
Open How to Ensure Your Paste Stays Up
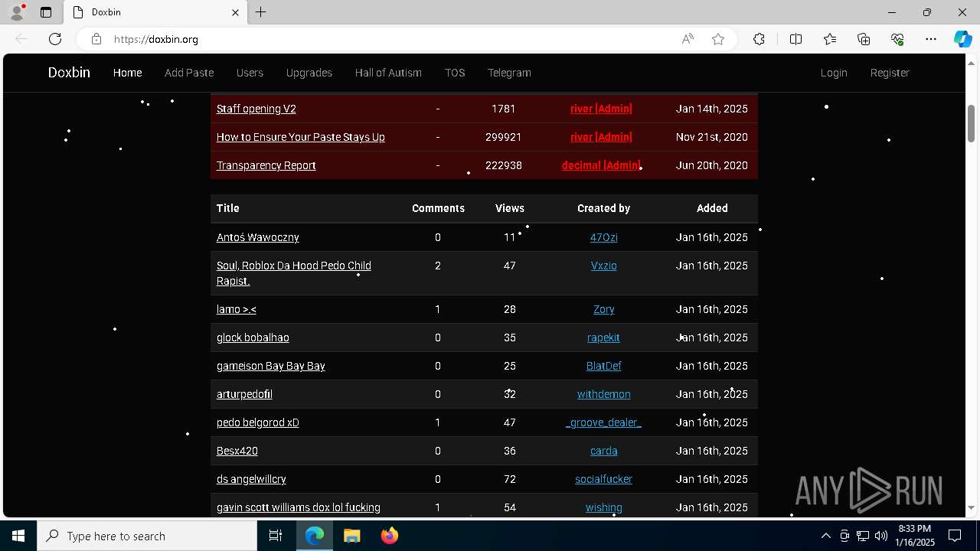(301, 137)
